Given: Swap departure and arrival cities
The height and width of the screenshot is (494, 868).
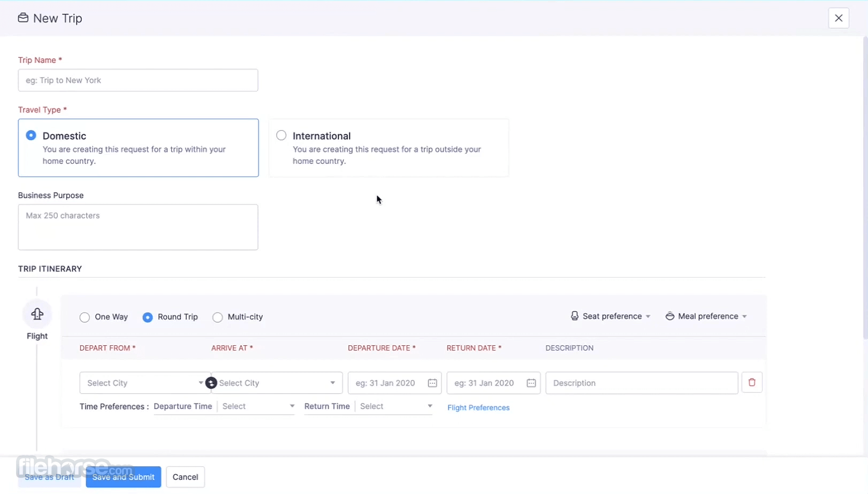Looking at the screenshot, I should click(x=211, y=383).
